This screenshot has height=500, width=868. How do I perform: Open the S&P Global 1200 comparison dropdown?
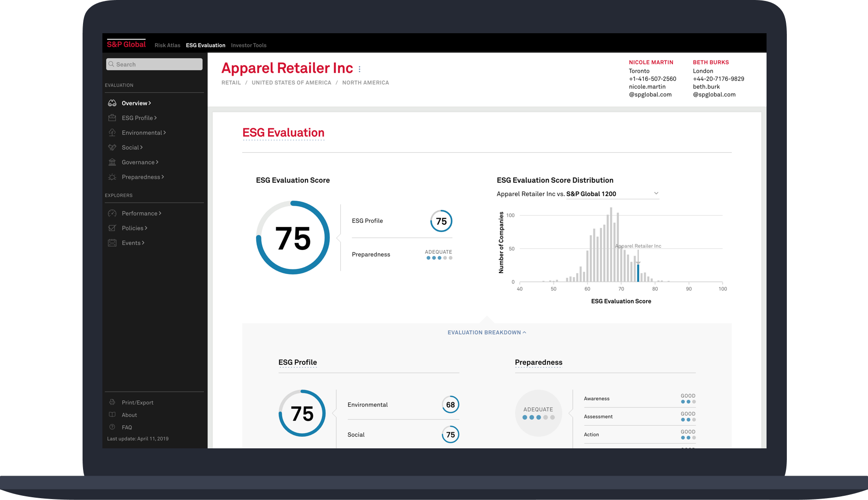click(x=612, y=194)
